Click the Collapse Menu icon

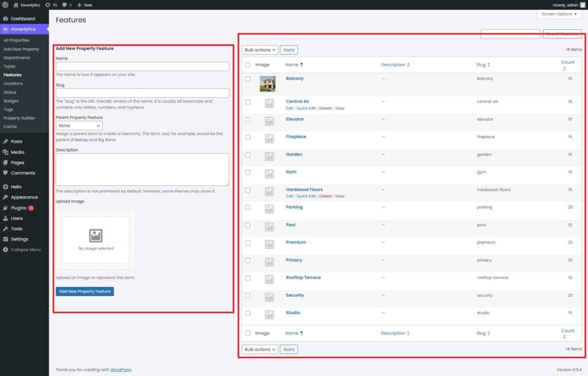(5, 250)
